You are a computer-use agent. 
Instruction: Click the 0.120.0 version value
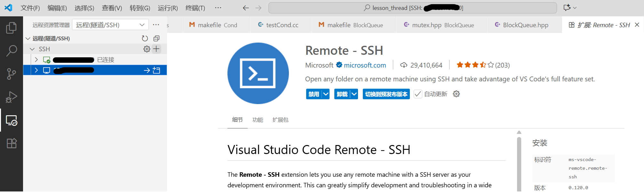578,188
